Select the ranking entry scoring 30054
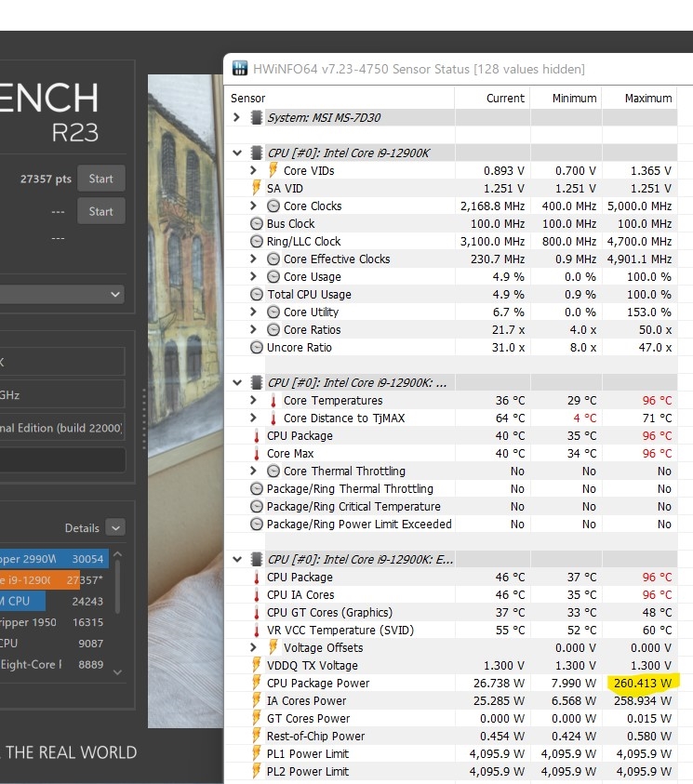Viewport: 693px width, 784px height. [54, 559]
